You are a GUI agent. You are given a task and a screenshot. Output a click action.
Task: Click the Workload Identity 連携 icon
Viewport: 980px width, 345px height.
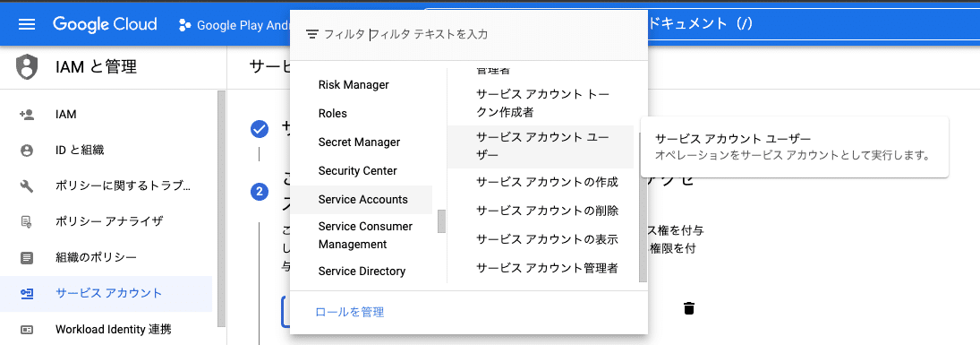click(x=26, y=330)
